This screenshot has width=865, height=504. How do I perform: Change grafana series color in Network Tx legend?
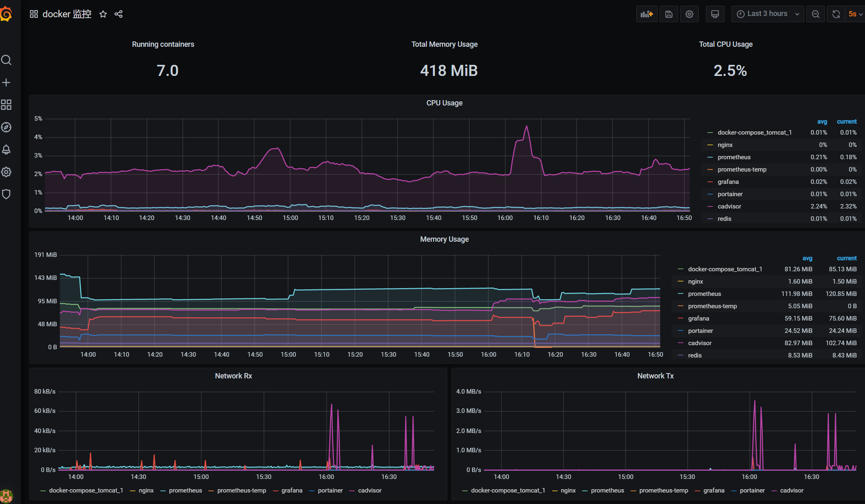point(697,490)
